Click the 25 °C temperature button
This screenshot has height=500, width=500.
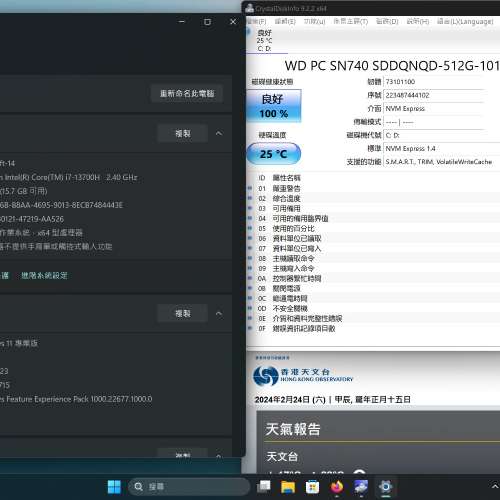click(274, 154)
